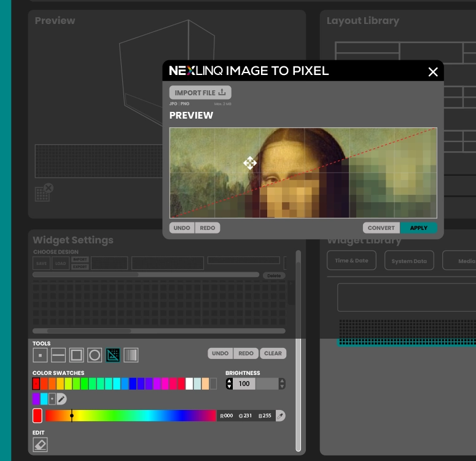Redo in the Image to Pixel dialog
The image size is (476, 461).
pyautogui.click(x=208, y=228)
